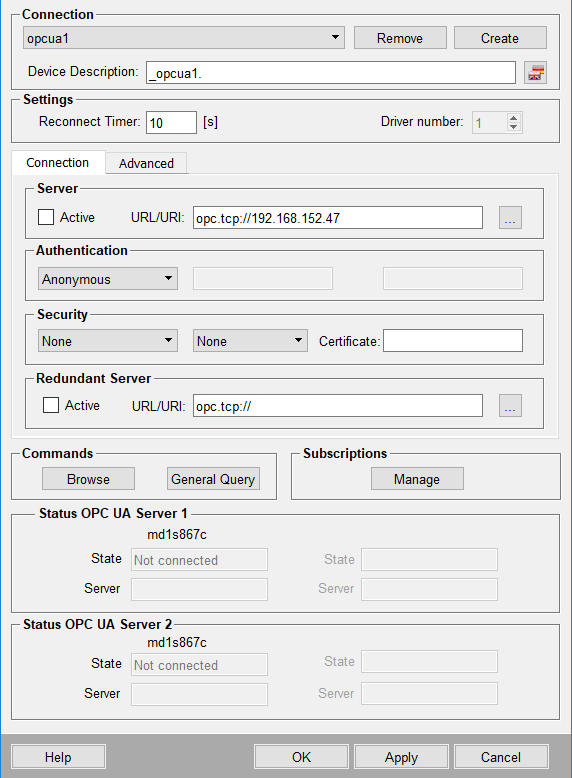The width and height of the screenshot is (572, 778).
Task: Open Manage subscriptions
Action: pos(417,479)
